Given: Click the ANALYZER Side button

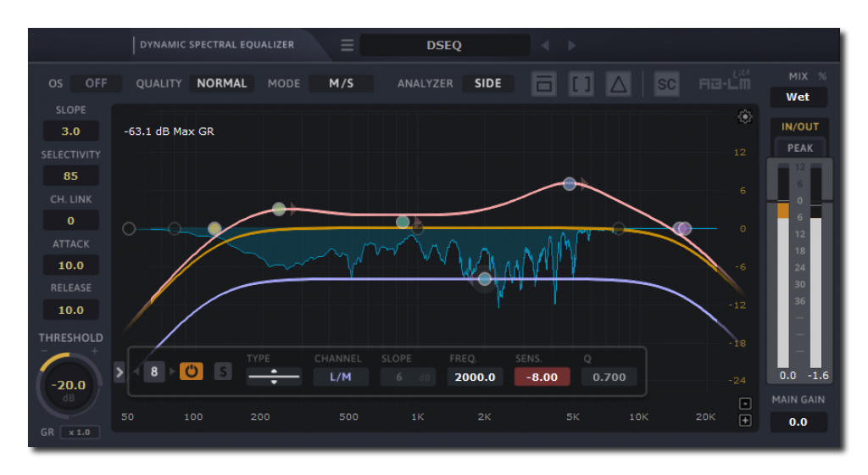Looking at the screenshot, I should coord(487,83).
